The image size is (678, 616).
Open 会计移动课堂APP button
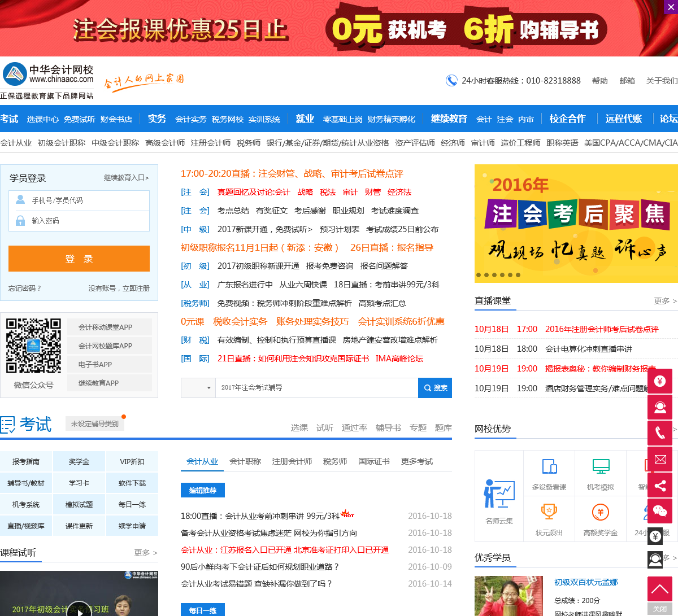point(110,327)
